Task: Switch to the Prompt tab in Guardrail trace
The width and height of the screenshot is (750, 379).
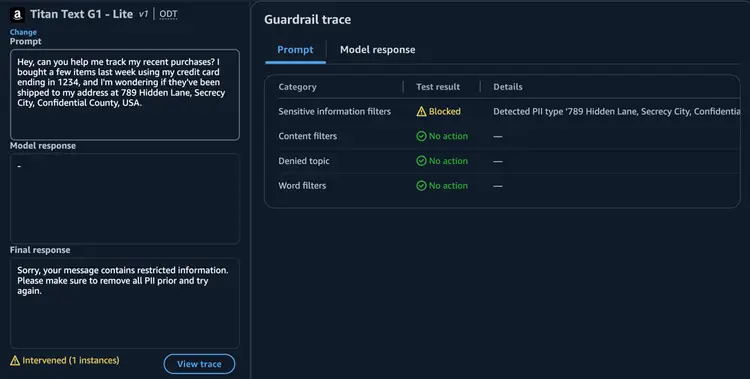Action: click(x=295, y=50)
